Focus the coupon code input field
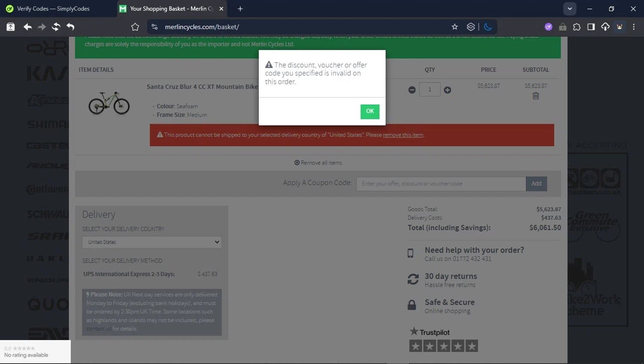 [x=441, y=184]
